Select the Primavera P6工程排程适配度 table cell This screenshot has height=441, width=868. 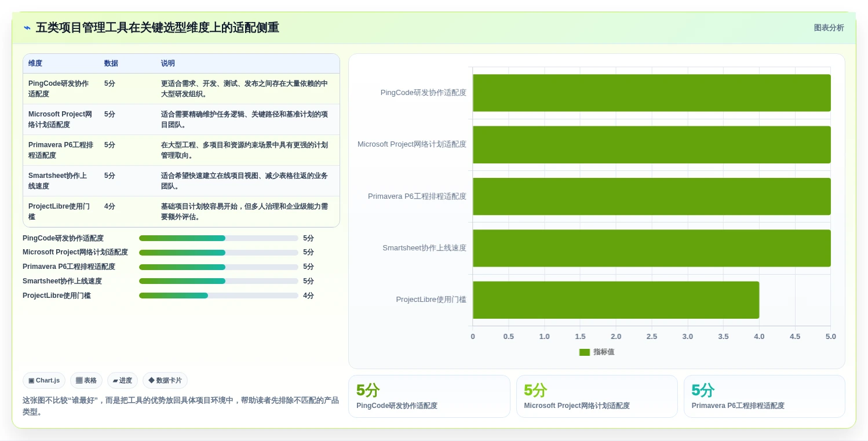(60, 150)
